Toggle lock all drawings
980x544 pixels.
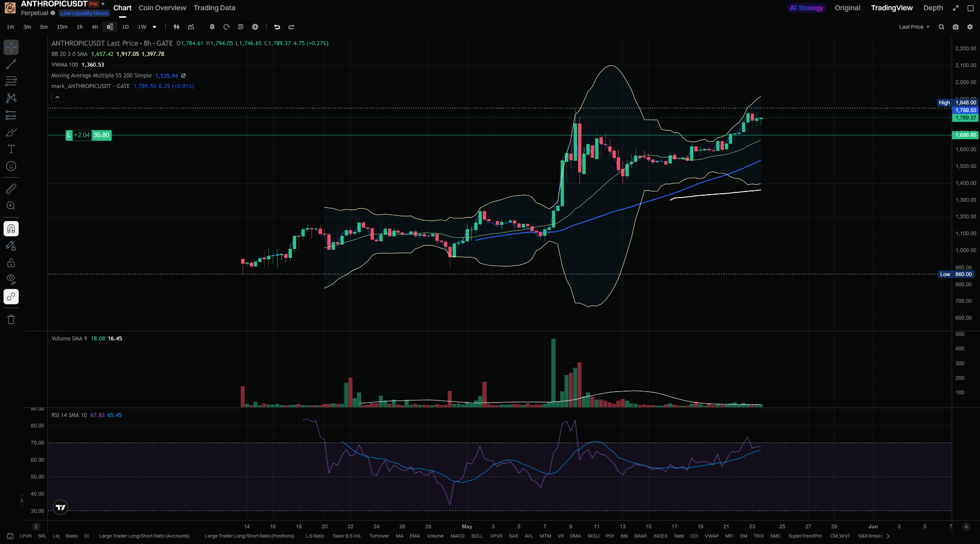(11, 263)
